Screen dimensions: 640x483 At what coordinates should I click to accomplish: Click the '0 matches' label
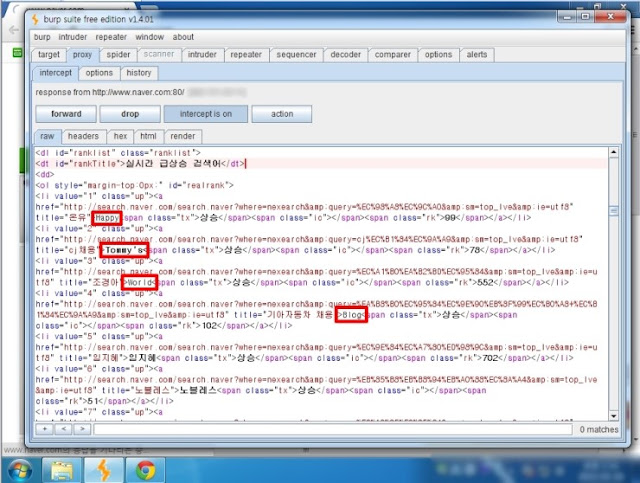(x=599, y=430)
